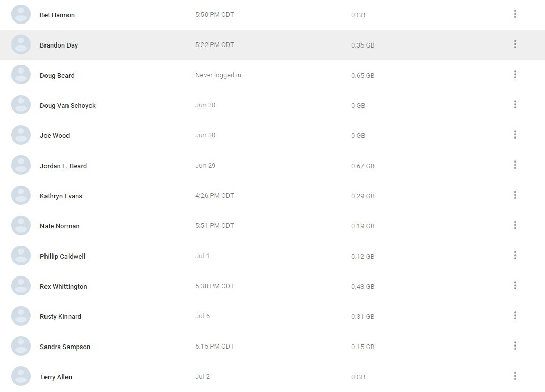
Task: Open three-dot menu for Rusty Kinnard
Action: point(515,316)
